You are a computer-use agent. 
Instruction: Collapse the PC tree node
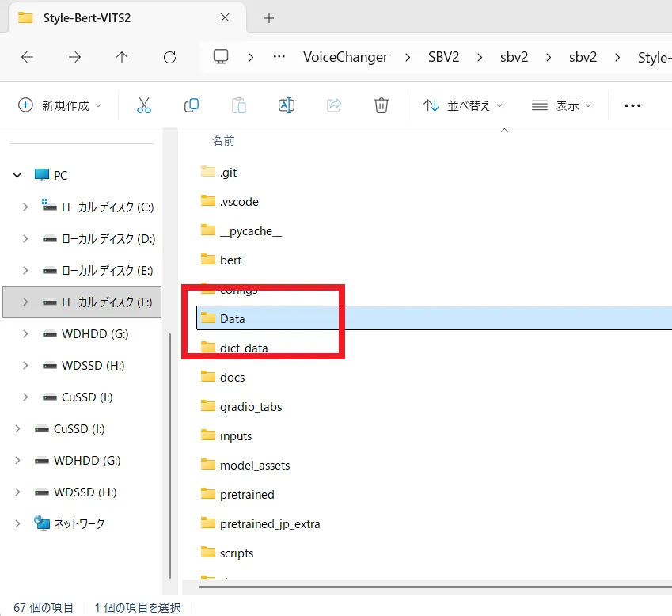pos(17,175)
